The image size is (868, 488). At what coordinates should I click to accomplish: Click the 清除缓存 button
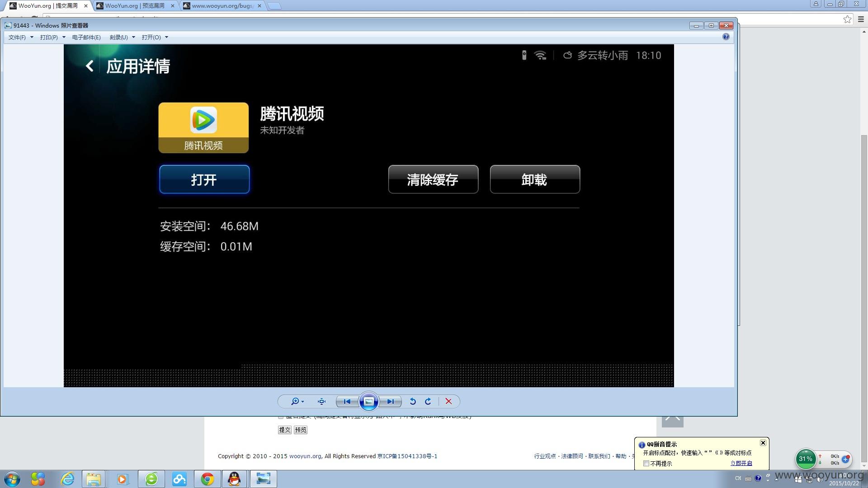tap(433, 179)
